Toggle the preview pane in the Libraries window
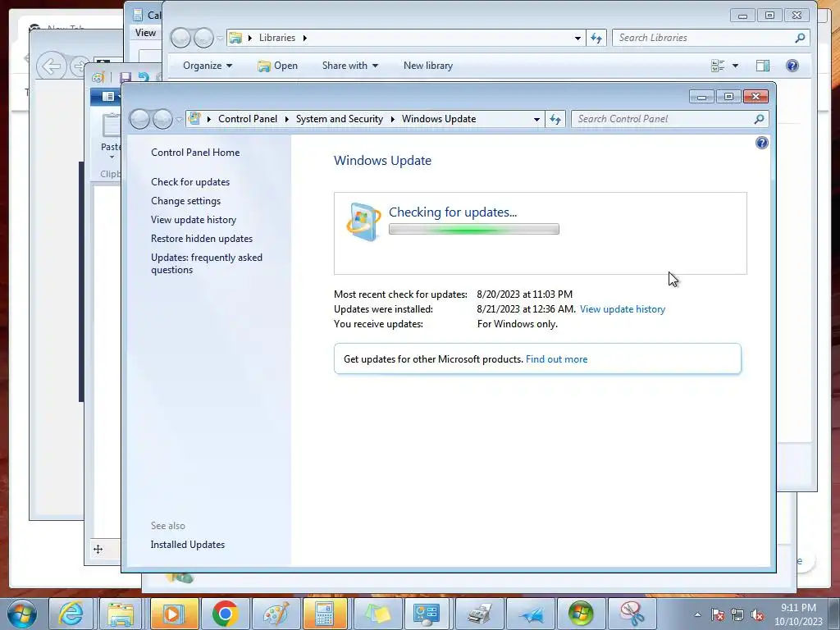 763,66
